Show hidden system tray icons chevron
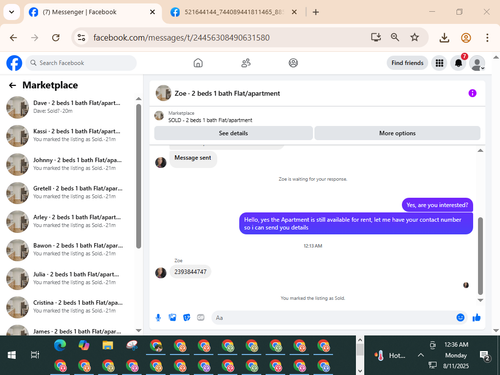This screenshot has height=375, width=500. 421,355
